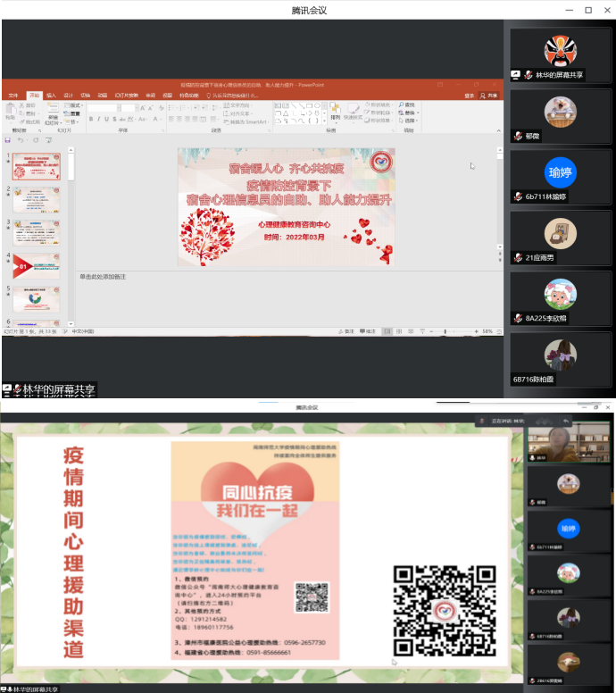Open the 文件 (File) menu tab
The width and height of the screenshot is (616, 693).
13,95
